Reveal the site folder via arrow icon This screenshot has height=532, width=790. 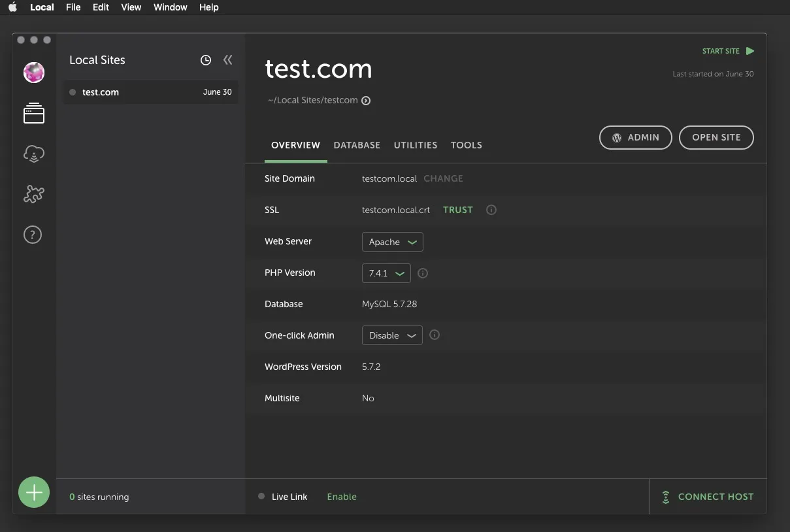366,101
